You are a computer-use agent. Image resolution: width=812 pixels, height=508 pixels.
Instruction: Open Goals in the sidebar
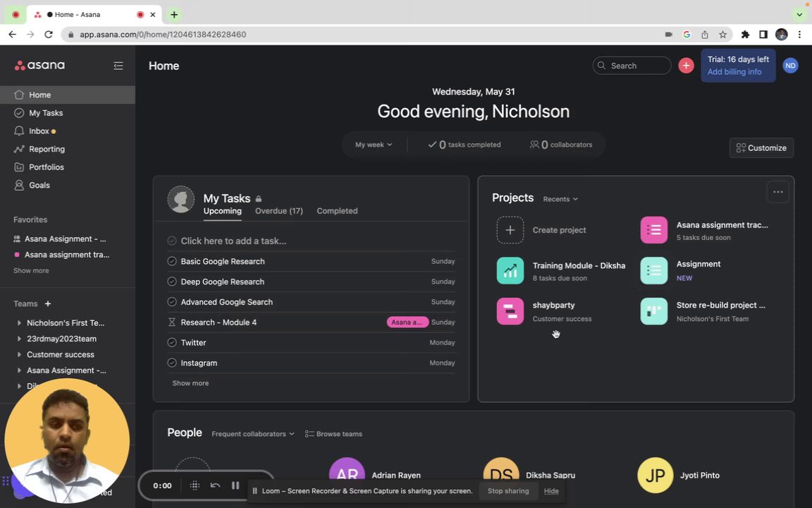68,185
